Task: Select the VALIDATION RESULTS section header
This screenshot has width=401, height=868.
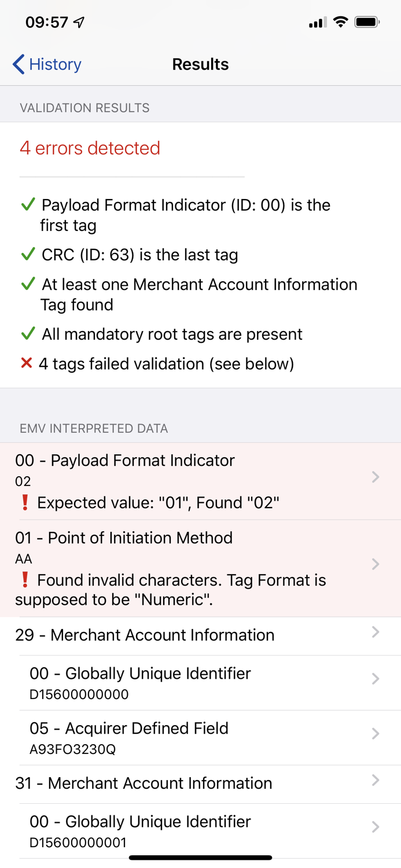Action: (84, 108)
